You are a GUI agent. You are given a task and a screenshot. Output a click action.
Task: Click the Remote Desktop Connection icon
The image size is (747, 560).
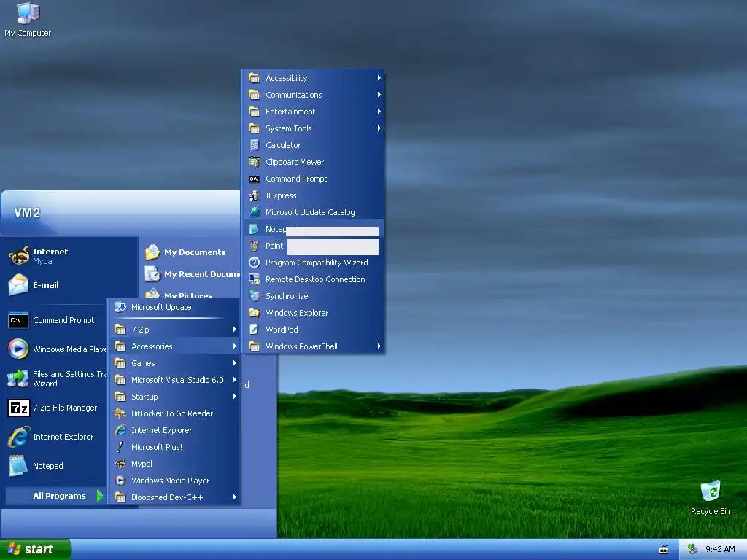coord(255,279)
